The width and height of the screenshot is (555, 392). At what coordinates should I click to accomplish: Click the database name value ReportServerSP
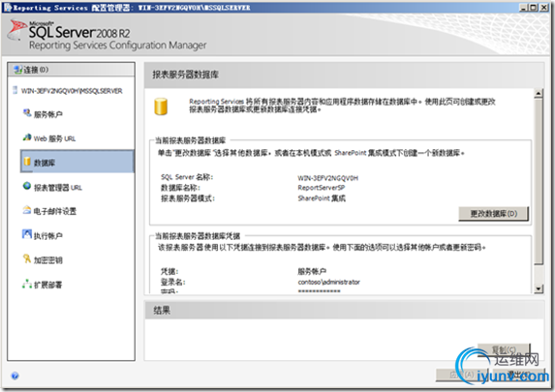(321, 188)
